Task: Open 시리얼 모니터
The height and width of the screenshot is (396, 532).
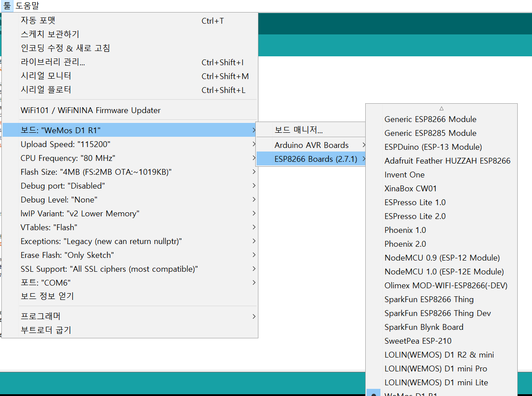Action: [x=130, y=76]
